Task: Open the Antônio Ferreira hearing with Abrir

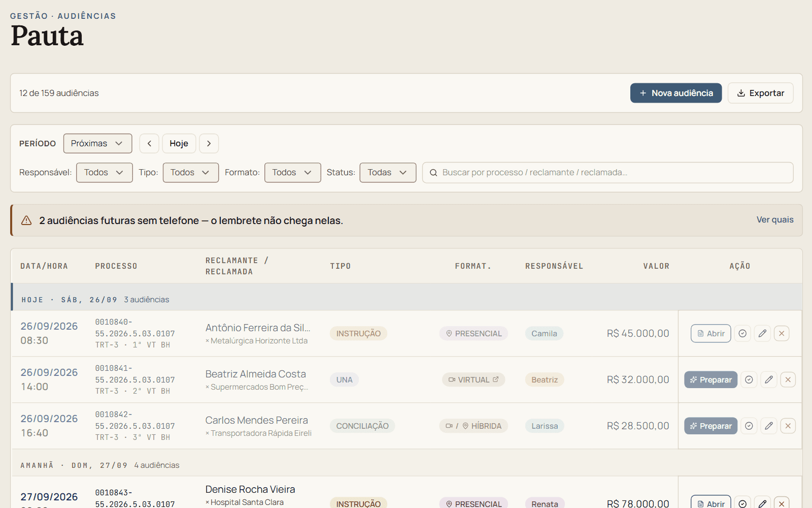Action: click(710, 333)
